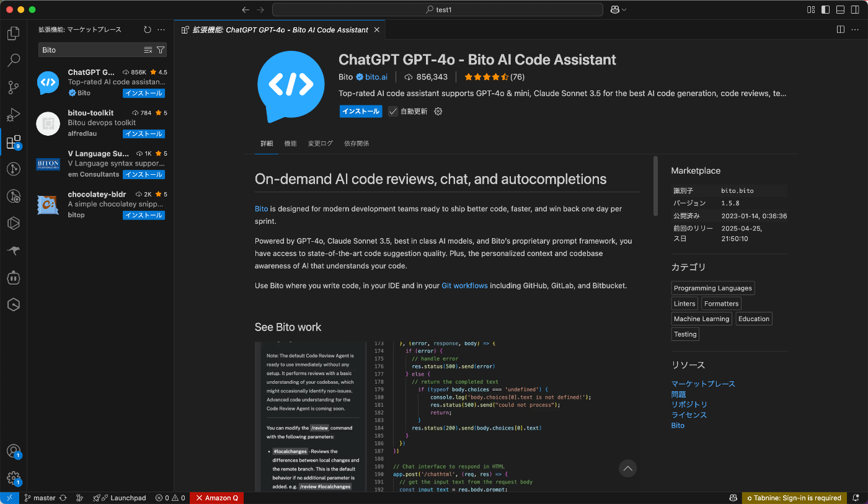Select the Bito extension editor tab

(x=280, y=30)
